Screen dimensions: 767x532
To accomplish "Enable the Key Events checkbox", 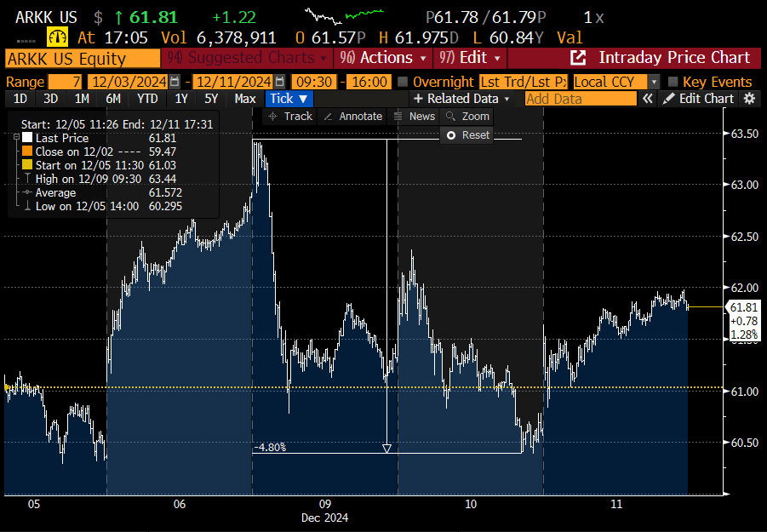I will (673, 82).
